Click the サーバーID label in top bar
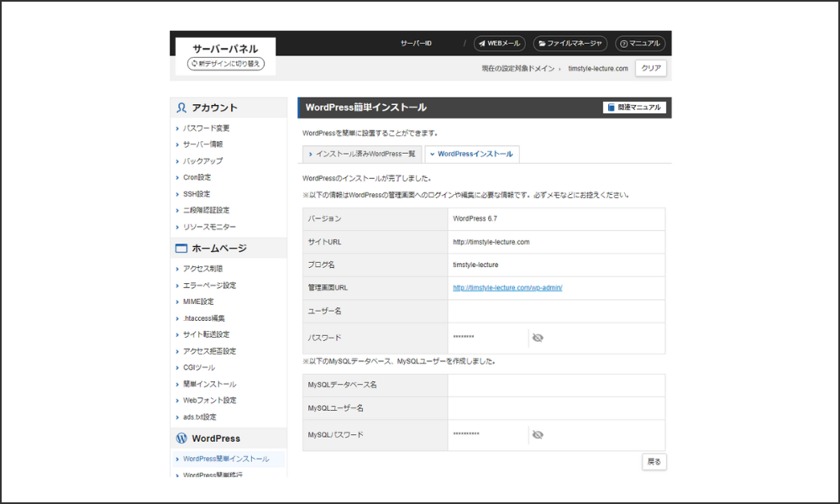840x504 pixels. point(417,44)
